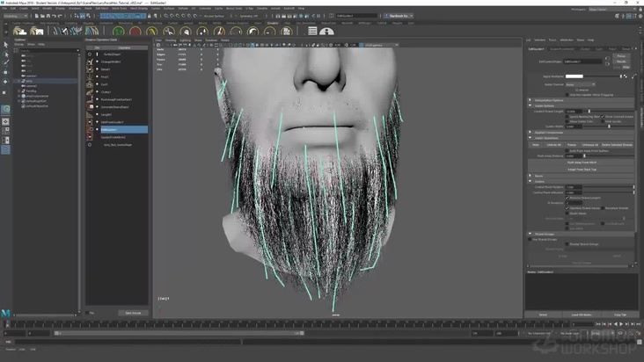
Task: Click the Save Groom button
Action: [x=133, y=313]
